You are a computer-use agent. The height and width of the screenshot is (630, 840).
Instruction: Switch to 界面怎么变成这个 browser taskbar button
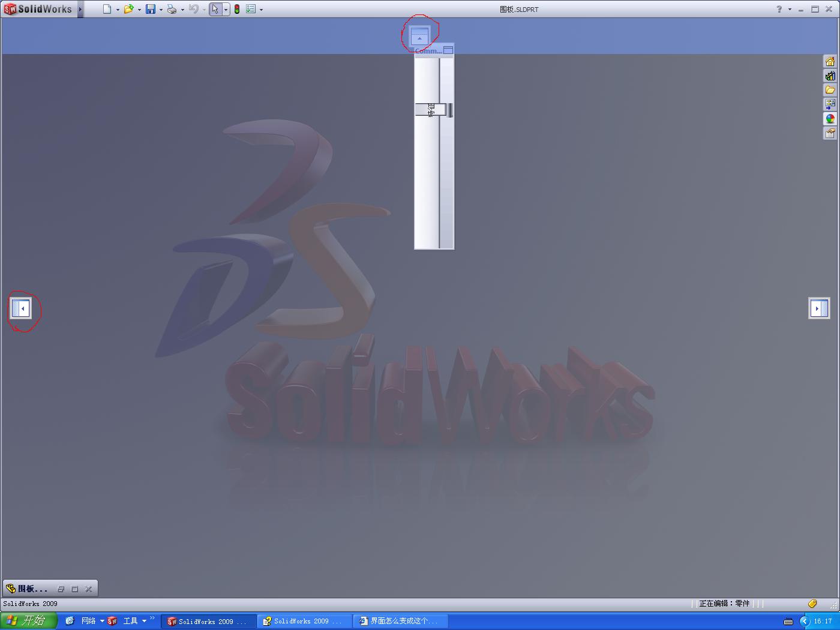(x=400, y=622)
